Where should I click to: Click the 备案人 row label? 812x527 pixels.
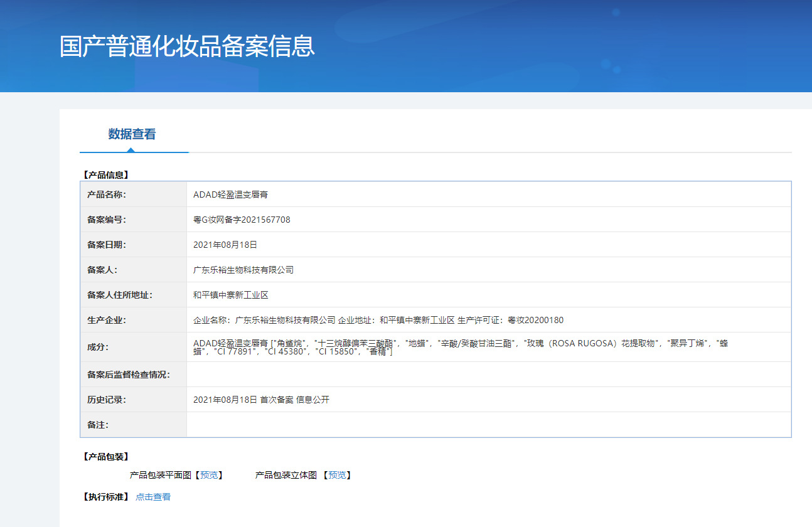(x=102, y=270)
